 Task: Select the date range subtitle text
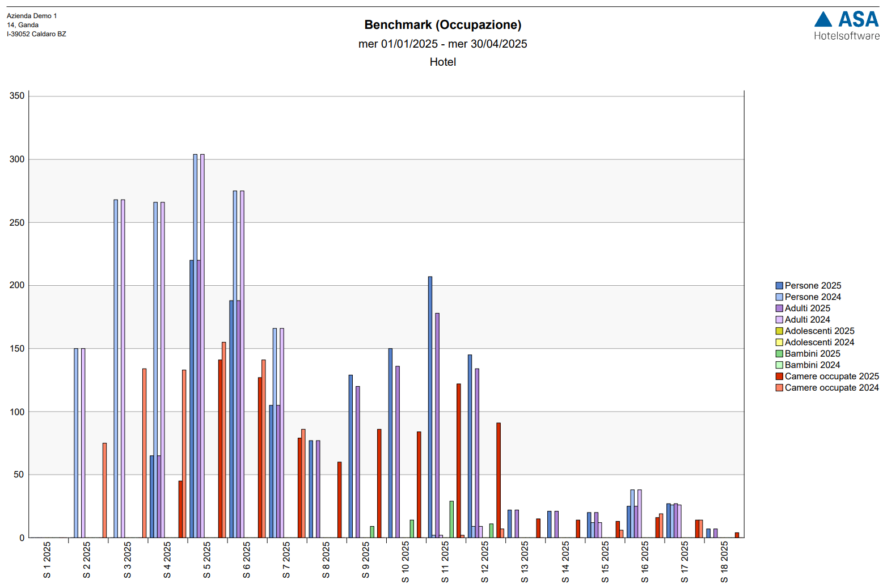pos(442,44)
